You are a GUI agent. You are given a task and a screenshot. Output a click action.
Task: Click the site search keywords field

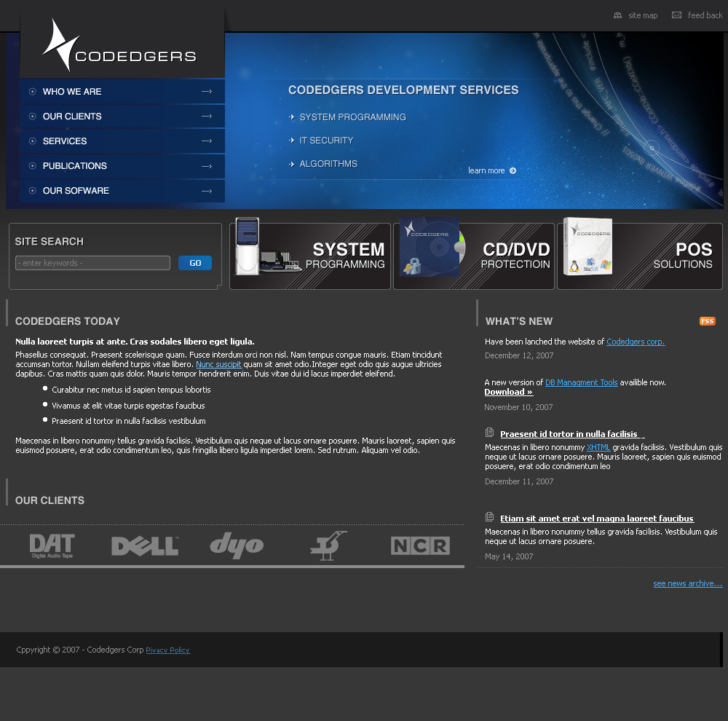pyautogui.click(x=92, y=263)
